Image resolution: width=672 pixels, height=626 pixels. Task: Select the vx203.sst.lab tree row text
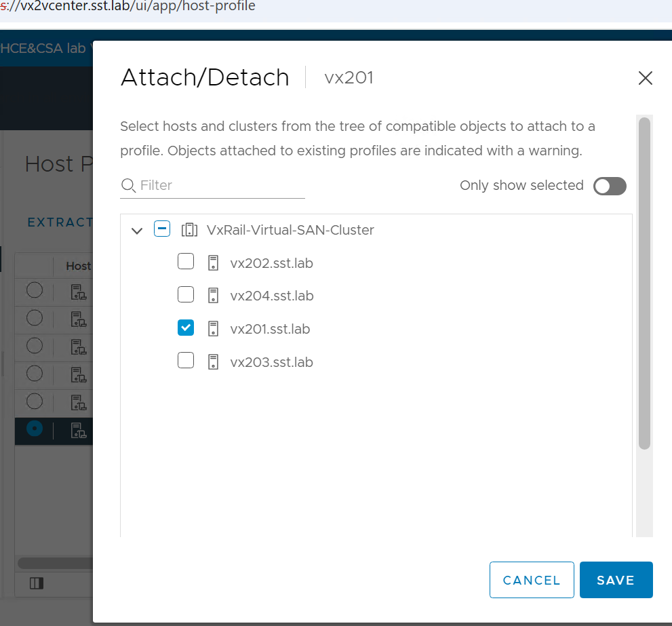(x=271, y=362)
